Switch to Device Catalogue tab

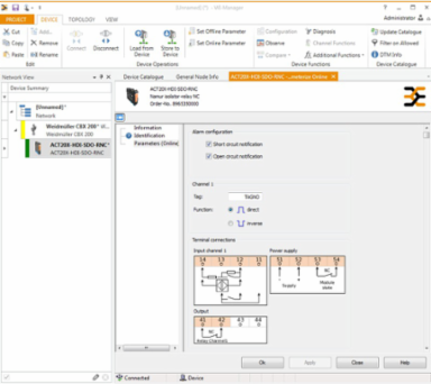point(143,77)
